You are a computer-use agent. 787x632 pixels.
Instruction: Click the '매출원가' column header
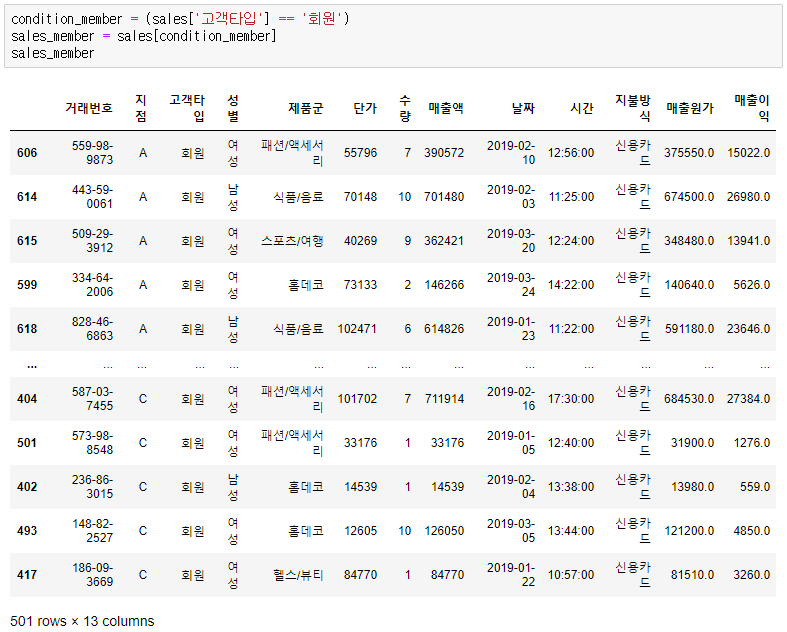pyautogui.click(x=690, y=108)
